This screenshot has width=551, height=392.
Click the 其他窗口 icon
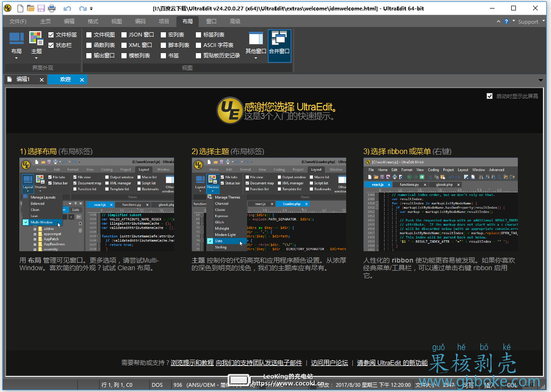(x=256, y=39)
